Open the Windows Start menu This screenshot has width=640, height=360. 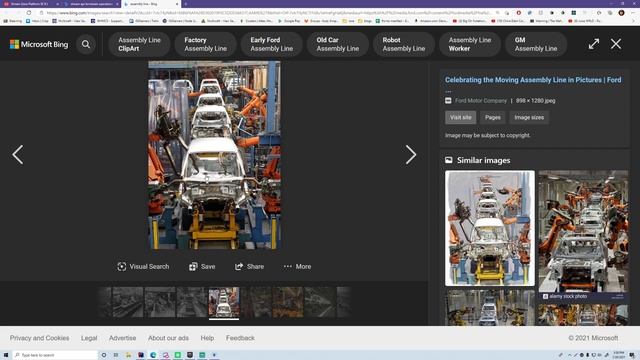(x=6, y=355)
